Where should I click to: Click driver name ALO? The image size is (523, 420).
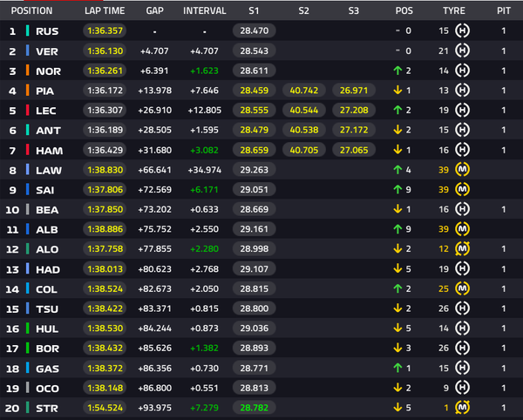pyautogui.click(x=47, y=249)
